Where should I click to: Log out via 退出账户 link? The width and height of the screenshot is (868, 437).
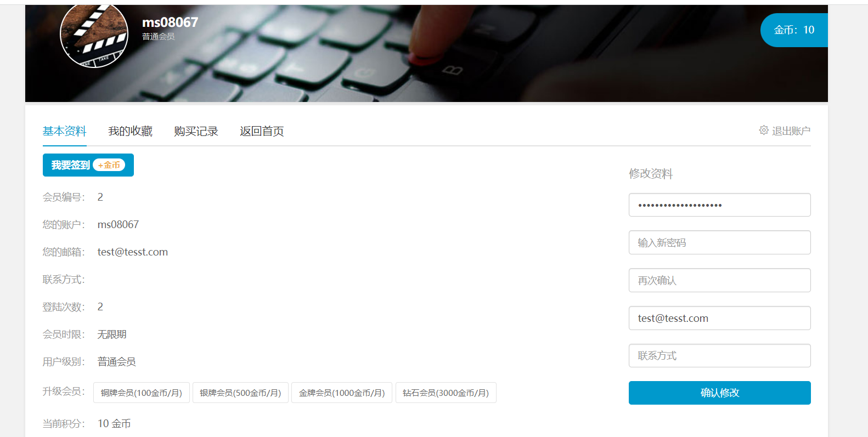(791, 131)
